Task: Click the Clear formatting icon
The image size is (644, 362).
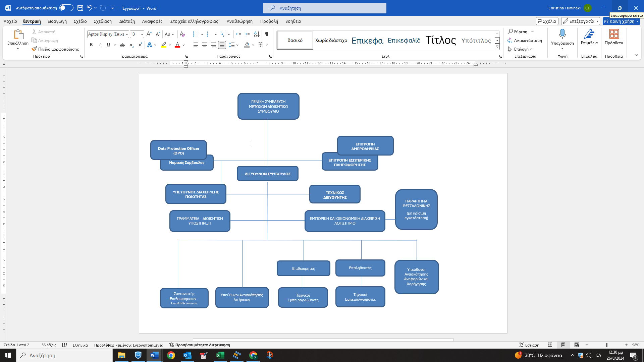Action: click(x=182, y=34)
